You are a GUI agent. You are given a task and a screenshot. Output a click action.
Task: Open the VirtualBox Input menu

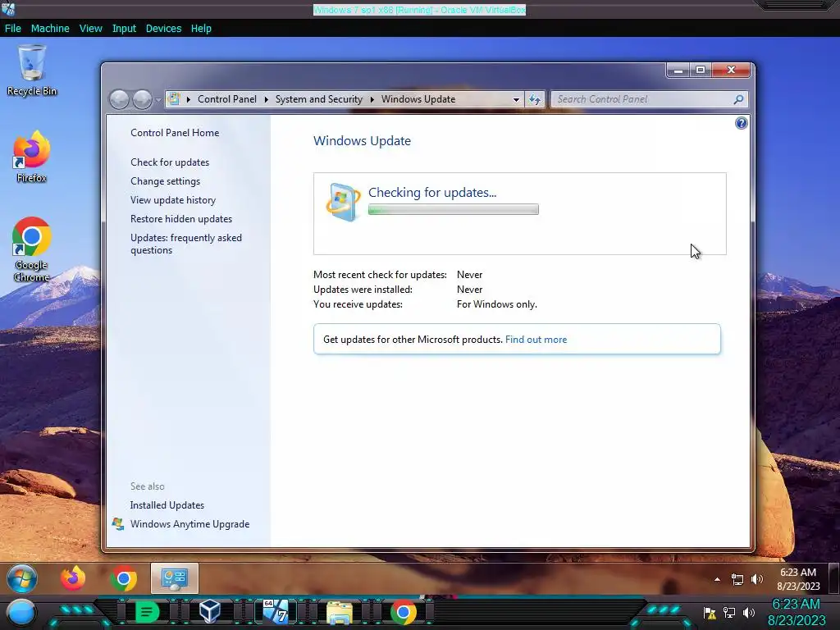tap(124, 29)
